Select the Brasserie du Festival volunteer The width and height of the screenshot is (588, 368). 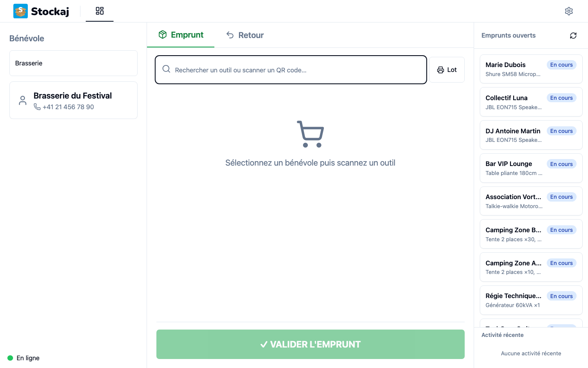73,100
